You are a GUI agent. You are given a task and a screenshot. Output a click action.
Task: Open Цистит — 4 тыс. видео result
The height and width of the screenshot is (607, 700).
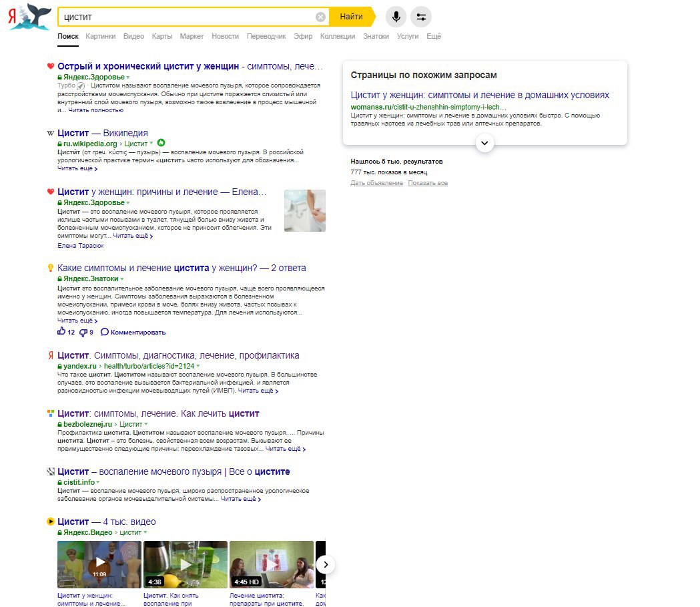click(107, 522)
